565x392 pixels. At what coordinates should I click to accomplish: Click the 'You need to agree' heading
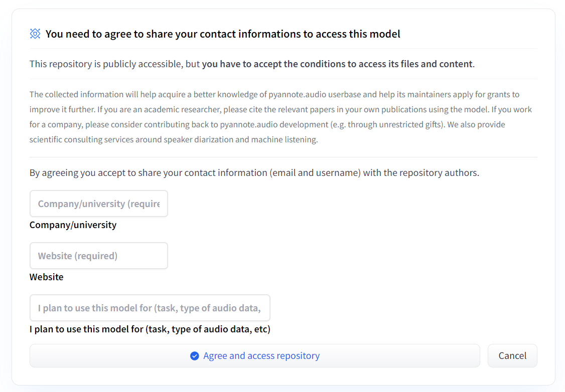point(223,34)
